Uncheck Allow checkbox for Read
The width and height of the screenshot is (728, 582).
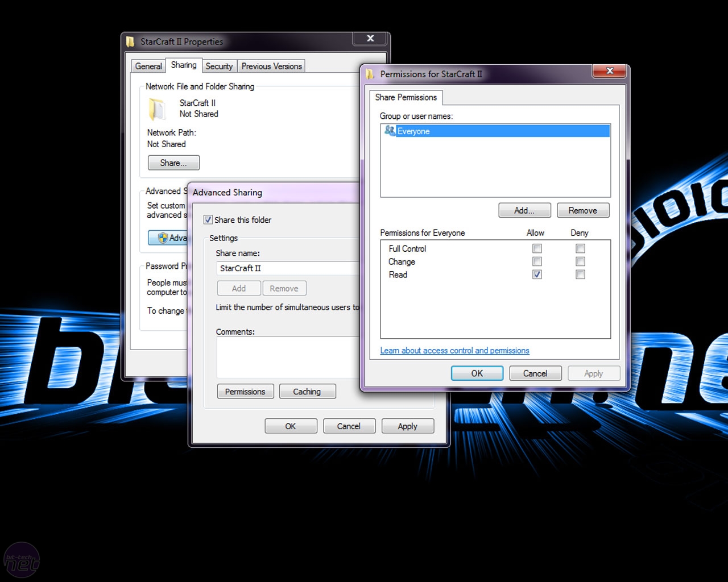point(537,275)
